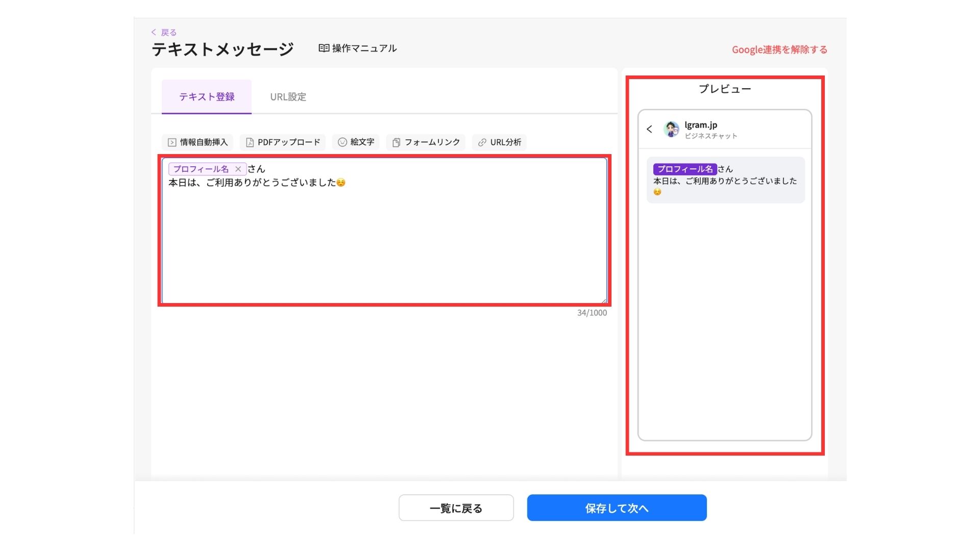Screen dimensions: 980x551
Task: Click the URL分析 link icon
Action: click(x=482, y=142)
